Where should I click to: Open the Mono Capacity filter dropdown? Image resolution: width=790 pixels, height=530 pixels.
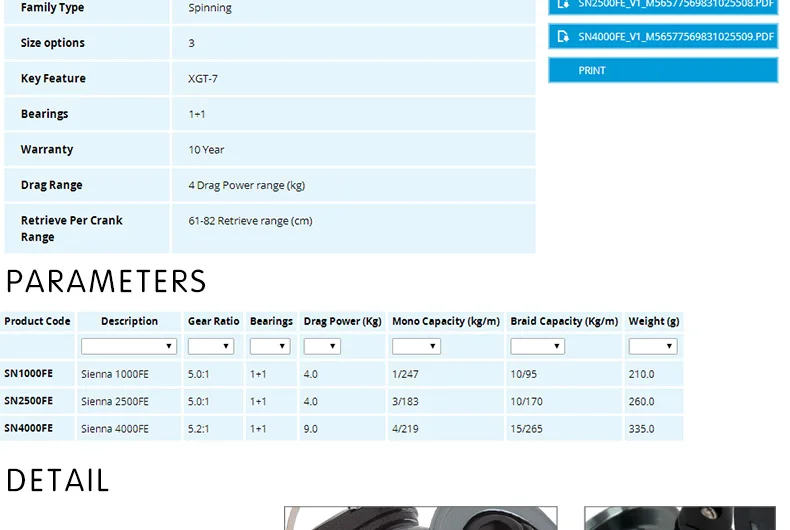pos(416,346)
